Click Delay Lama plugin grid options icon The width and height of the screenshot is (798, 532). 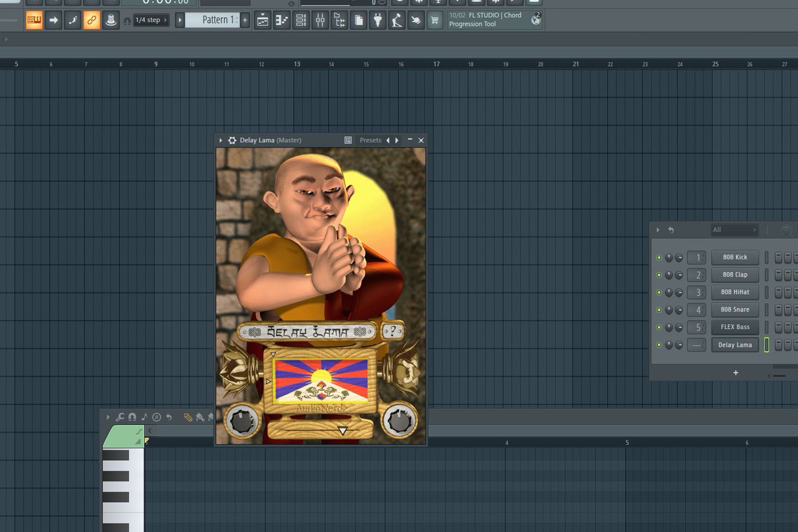tap(348, 140)
